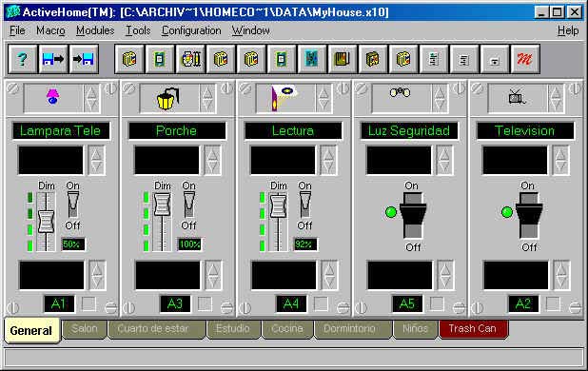Screen dimensions: 588x371
Task: Click arrows by display under Lampara Tele name
Action: (x=96, y=161)
